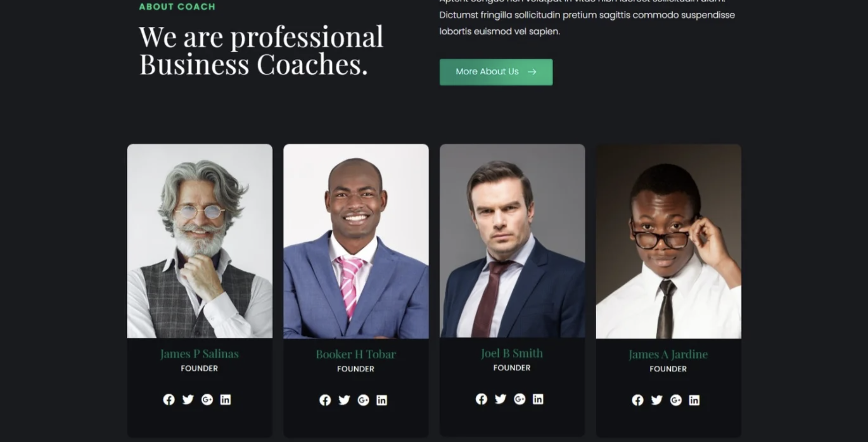Open James A Jardine's Facebook icon
This screenshot has width=868, height=442.
(x=638, y=400)
